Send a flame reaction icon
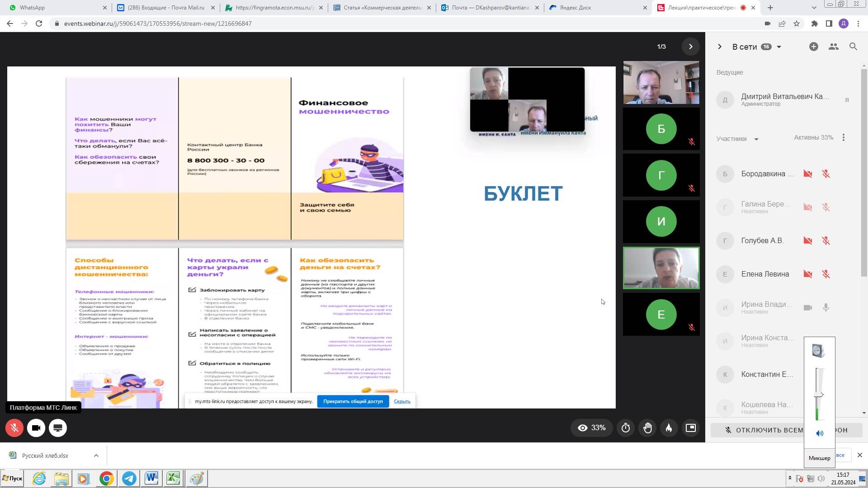Image resolution: width=868 pixels, height=488 pixels. point(669,428)
